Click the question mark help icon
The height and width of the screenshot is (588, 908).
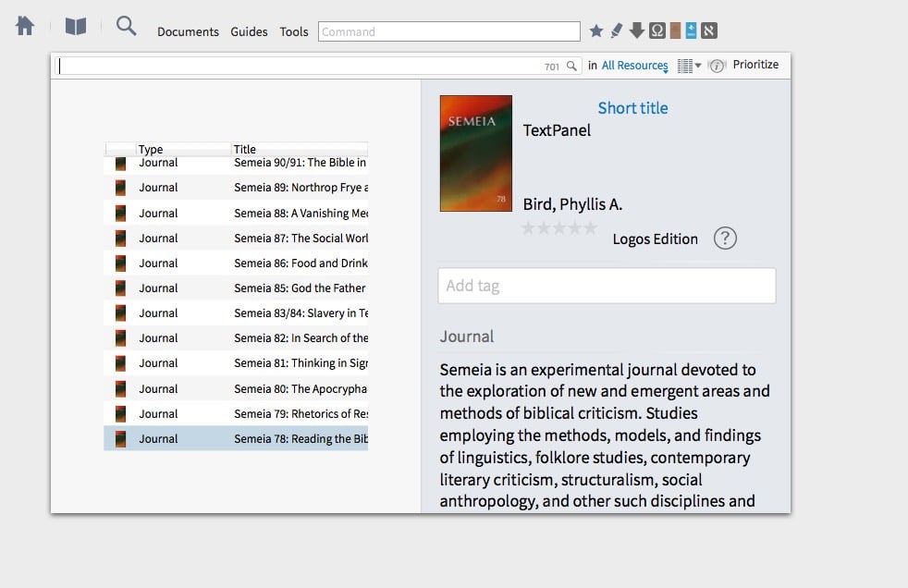pos(725,239)
